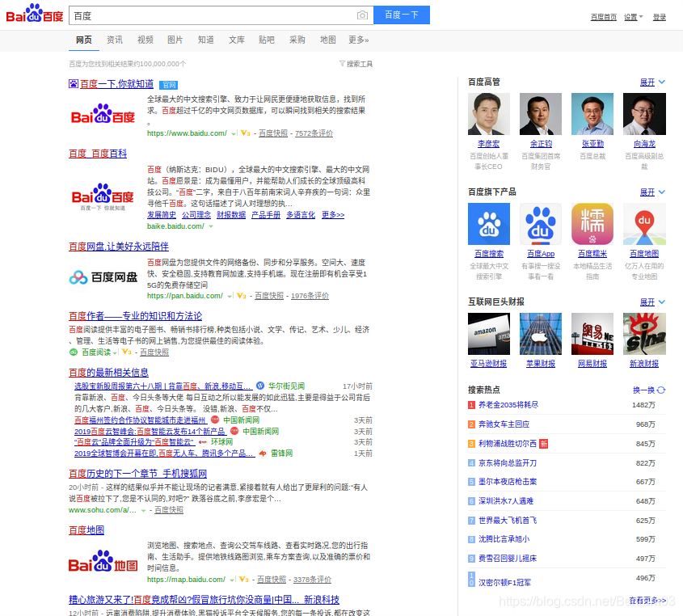Viewport: 683px width, 616px height.
Task: Click the 余正钧 portrait photo
Action: pos(540,114)
